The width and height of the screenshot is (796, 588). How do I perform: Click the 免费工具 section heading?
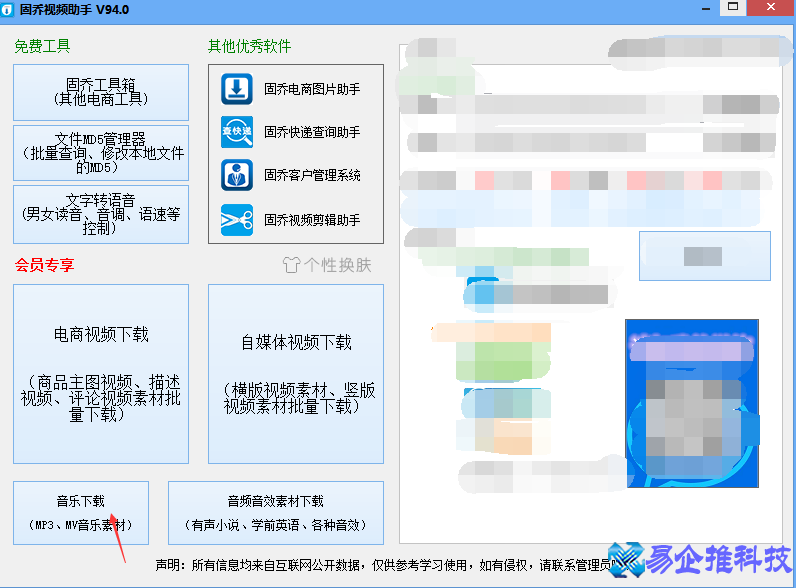(42, 46)
